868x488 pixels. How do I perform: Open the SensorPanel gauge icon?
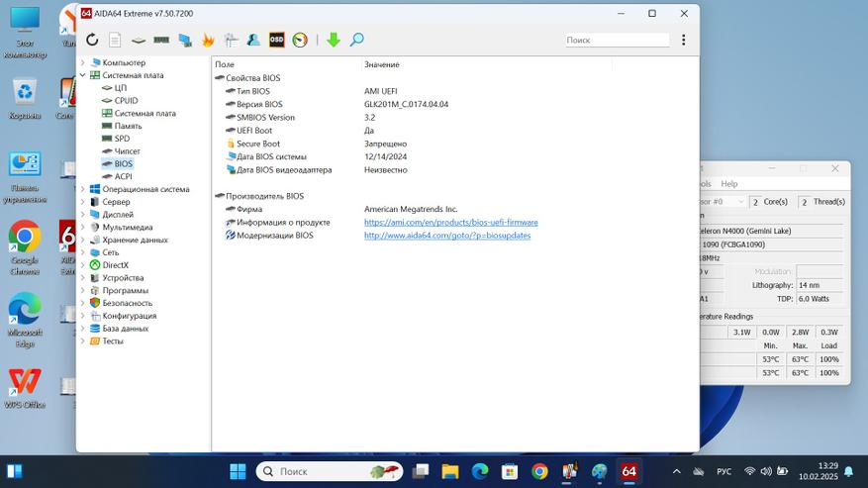(300, 40)
